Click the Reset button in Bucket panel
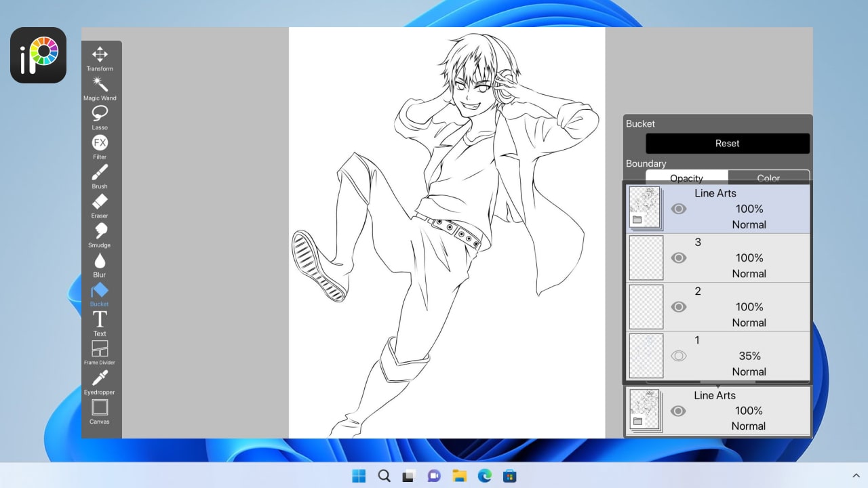The image size is (868, 488). coord(728,143)
